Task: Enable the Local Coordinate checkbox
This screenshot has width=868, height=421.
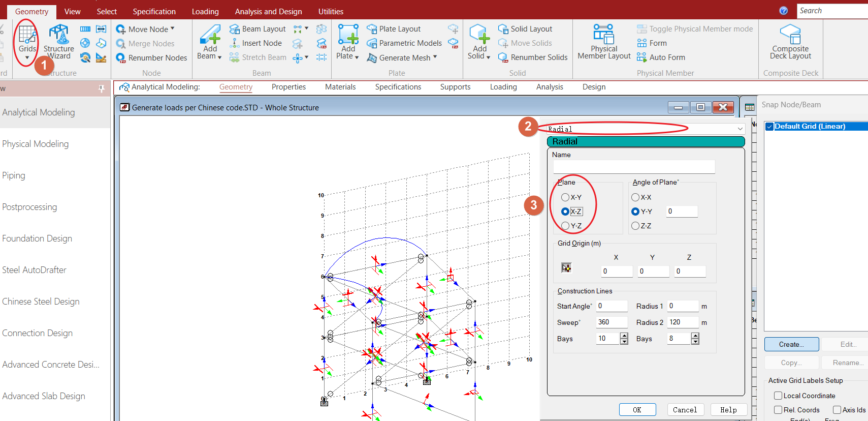Action: (778, 396)
